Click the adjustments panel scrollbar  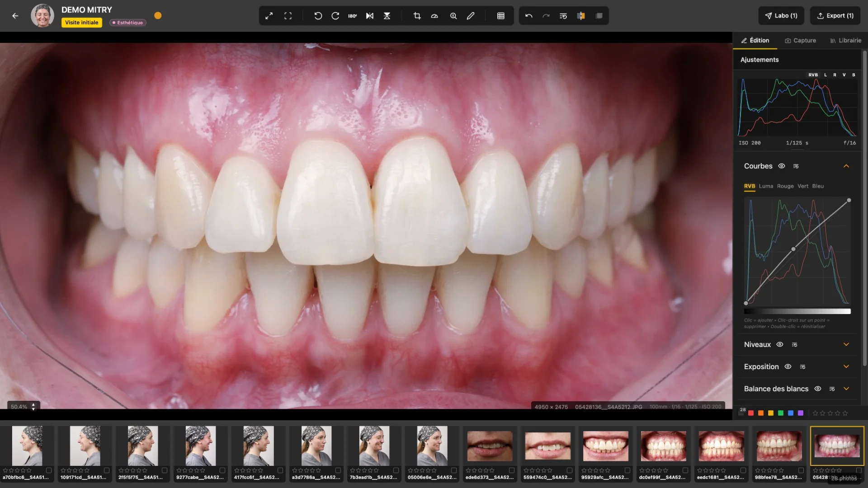tap(864, 208)
